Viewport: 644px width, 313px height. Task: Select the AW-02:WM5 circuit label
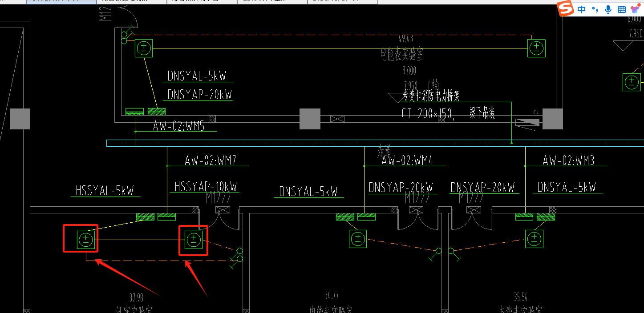[178, 126]
